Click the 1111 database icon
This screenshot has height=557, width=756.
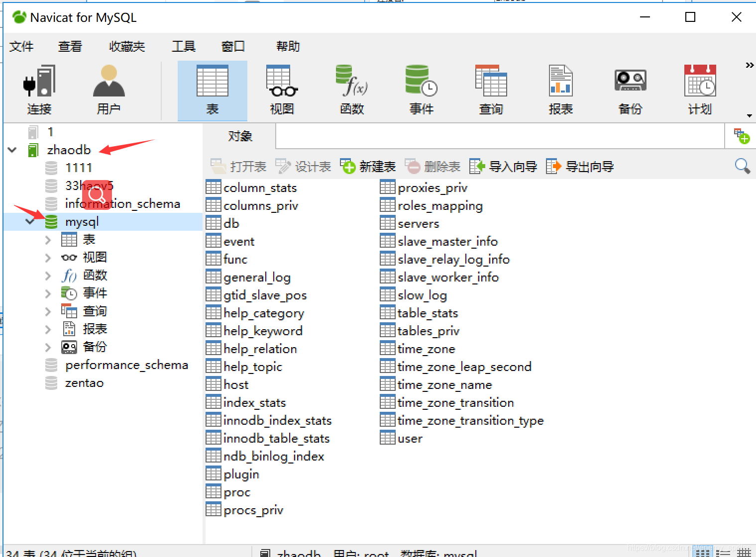click(51, 168)
